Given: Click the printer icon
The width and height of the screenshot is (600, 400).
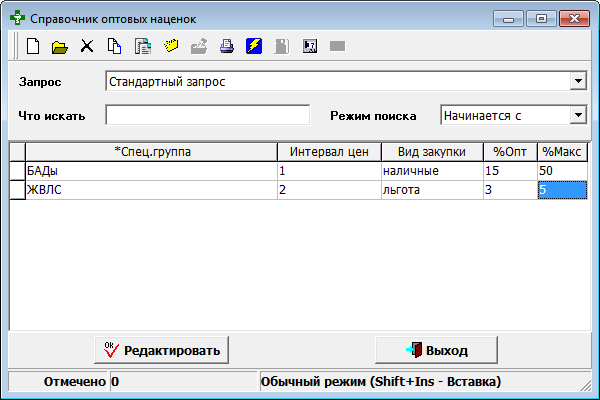Looking at the screenshot, I should pos(227,46).
